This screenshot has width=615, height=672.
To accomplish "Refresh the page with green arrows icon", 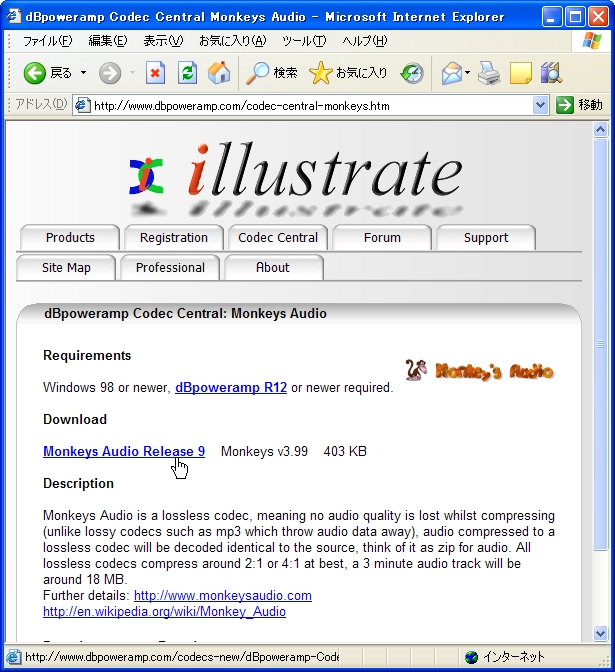I will (x=187, y=73).
